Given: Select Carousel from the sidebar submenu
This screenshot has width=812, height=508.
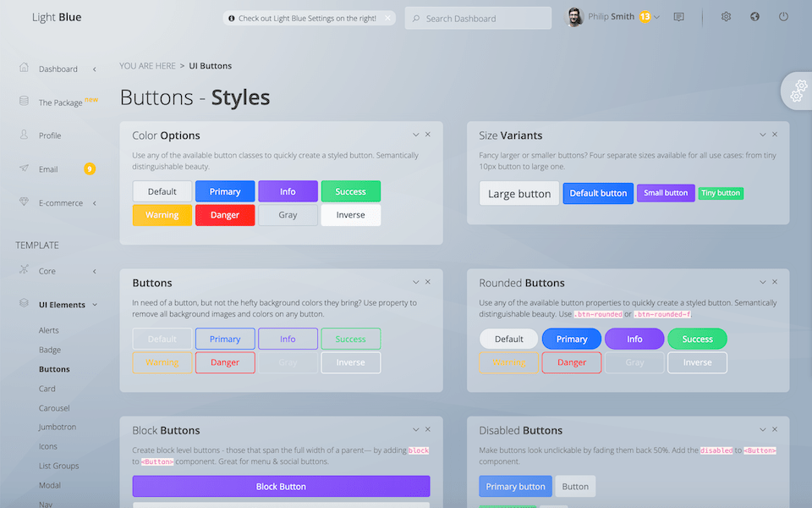Looking at the screenshot, I should point(54,408).
